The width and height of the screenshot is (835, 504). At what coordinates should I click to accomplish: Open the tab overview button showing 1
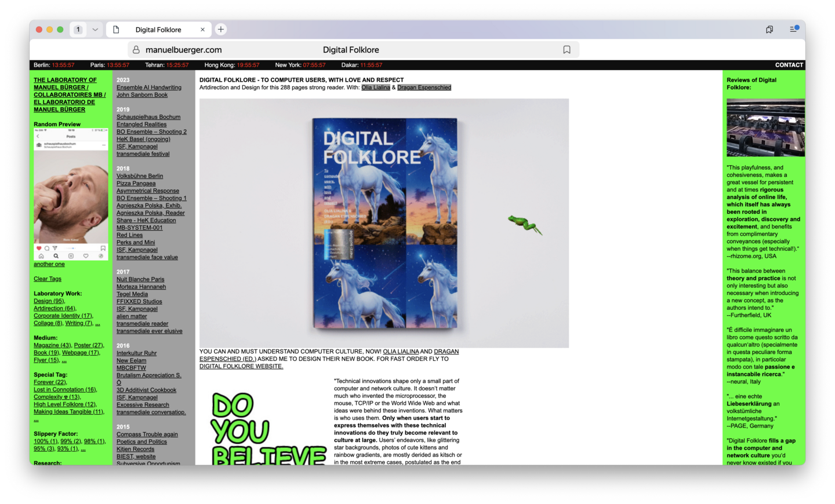pos(78,30)
